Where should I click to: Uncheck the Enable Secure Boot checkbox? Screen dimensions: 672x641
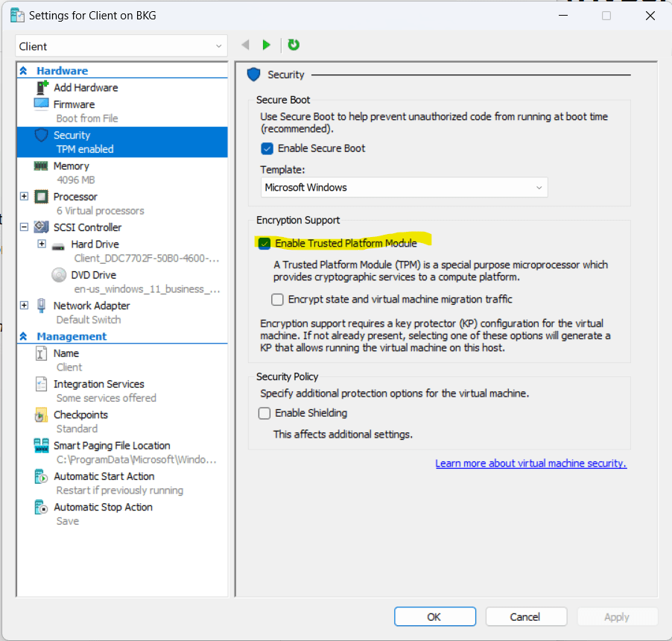267,148
